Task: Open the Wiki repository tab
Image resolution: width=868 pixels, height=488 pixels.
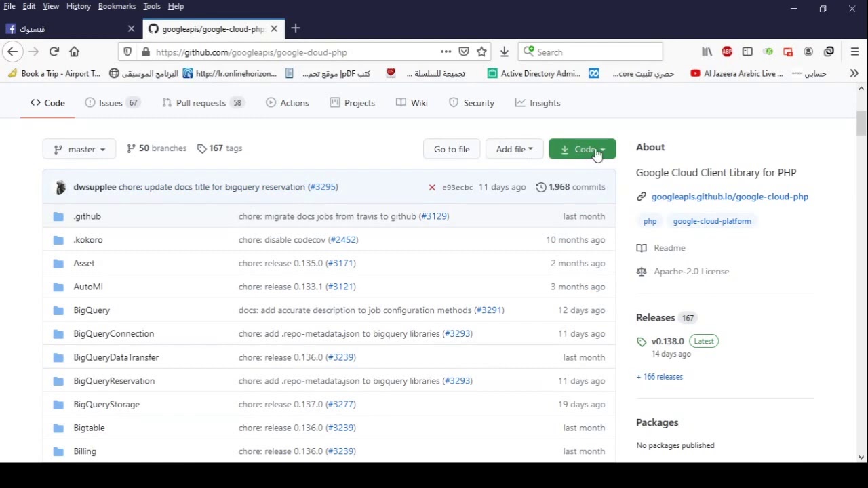Action: tap(412, 103)
